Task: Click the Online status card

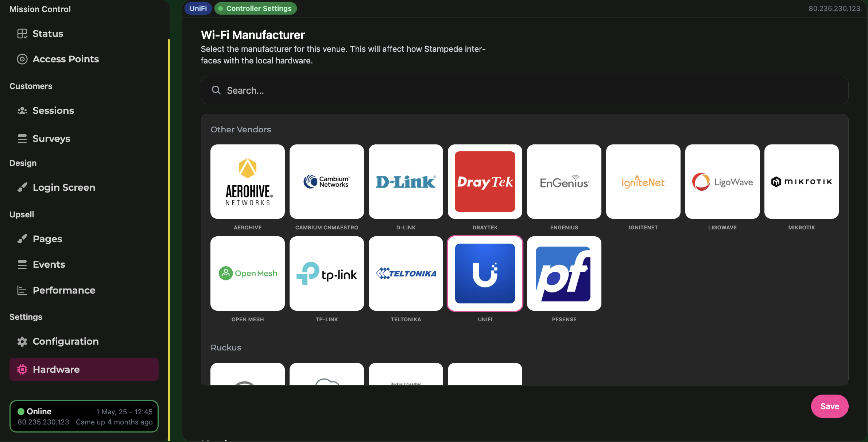Action: pyautogui.click(x=84, y=416)
